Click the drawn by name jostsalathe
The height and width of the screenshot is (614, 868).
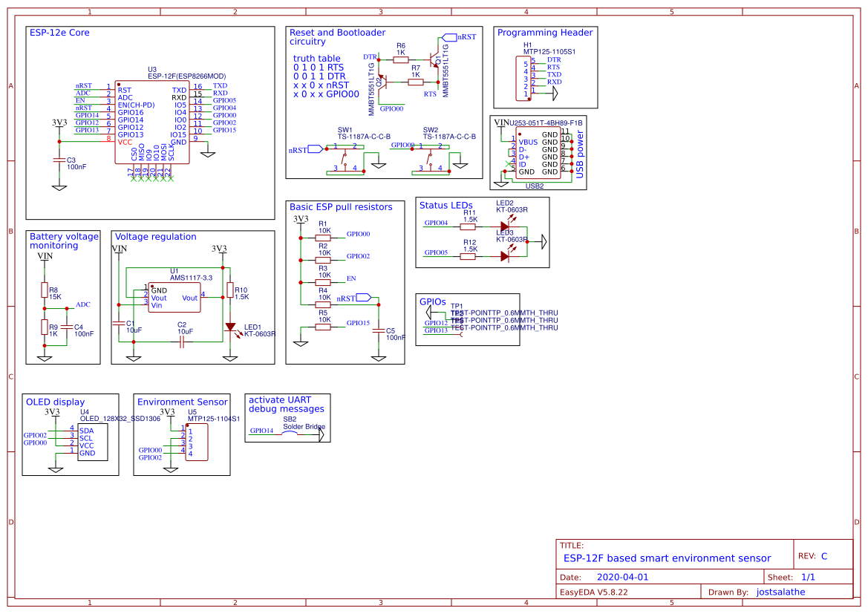pos(780,592)
